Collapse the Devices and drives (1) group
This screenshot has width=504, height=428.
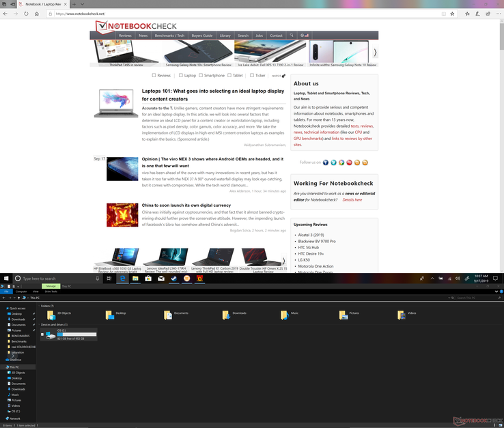pos(39,324)
